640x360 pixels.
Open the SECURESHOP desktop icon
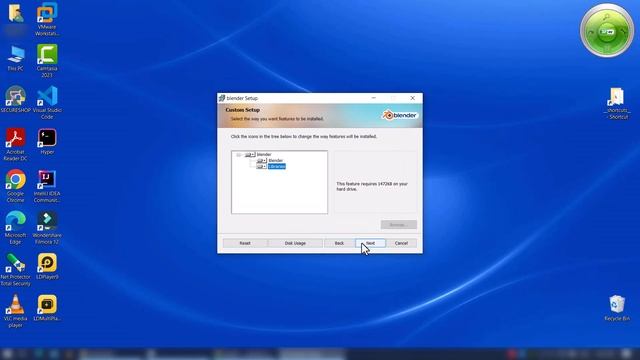click(16, 100)
